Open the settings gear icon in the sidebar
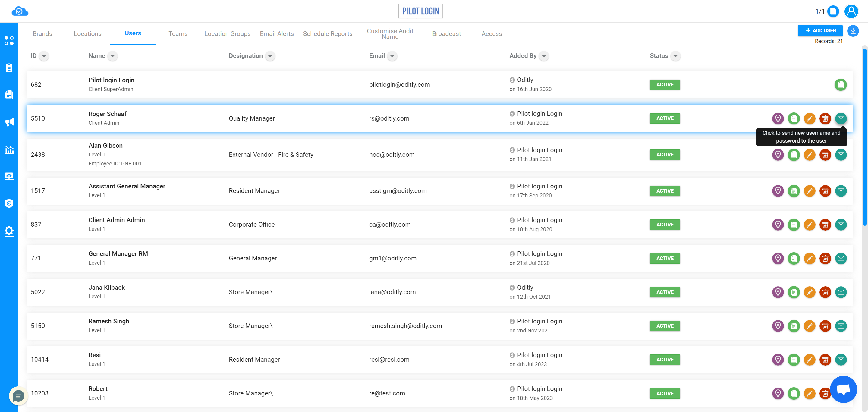The height and width of the screenshot is (412, 868). (x=9, y=231)
